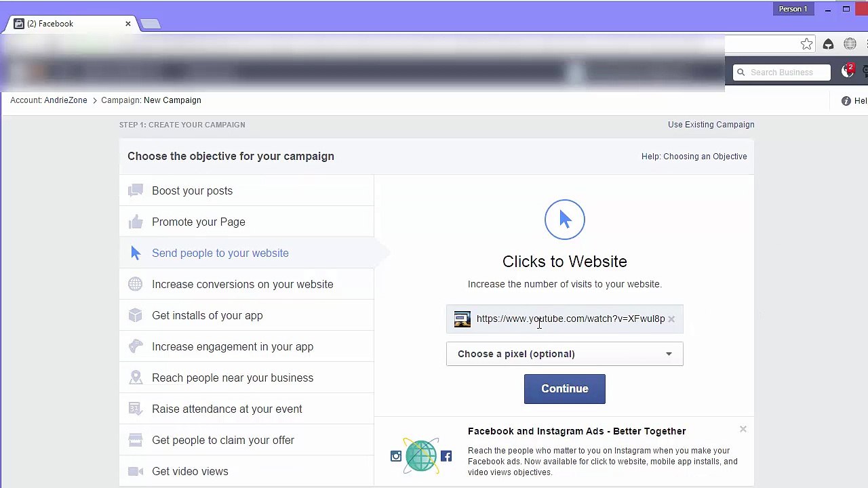Select Get installs of your app
The height and width of the screenshot is (488, 868).
246,315
